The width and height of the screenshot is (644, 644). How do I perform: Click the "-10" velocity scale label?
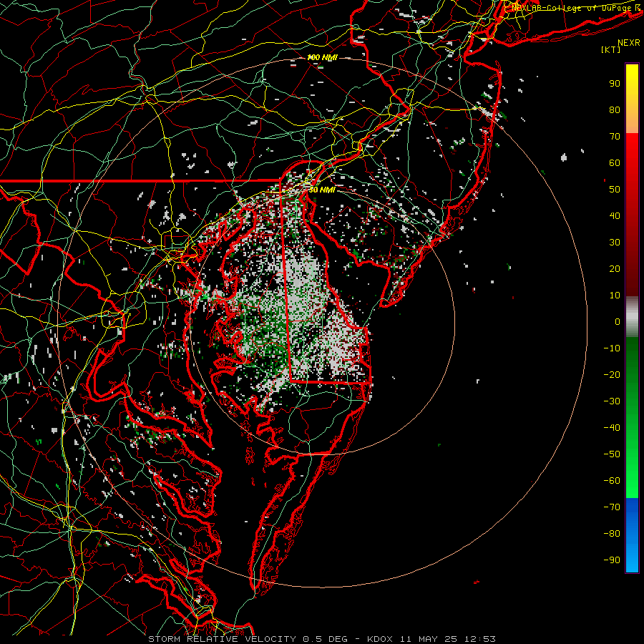612,348
